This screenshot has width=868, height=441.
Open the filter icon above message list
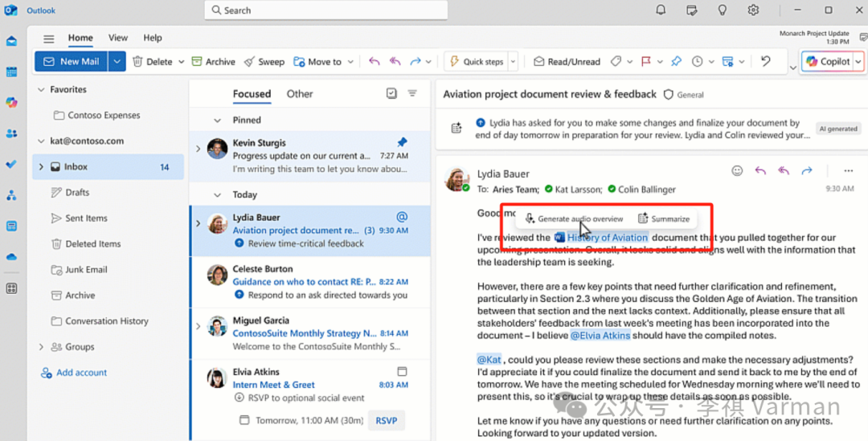click(412, 93)
